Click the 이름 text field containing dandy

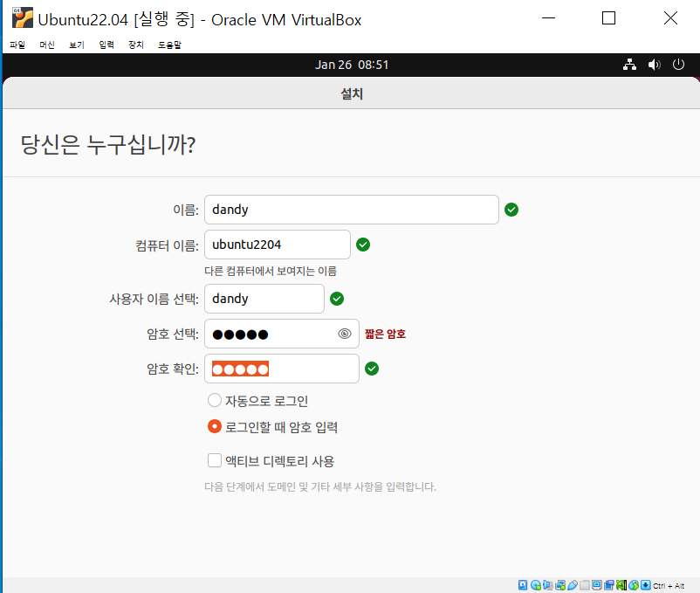(x=352, y=210)
